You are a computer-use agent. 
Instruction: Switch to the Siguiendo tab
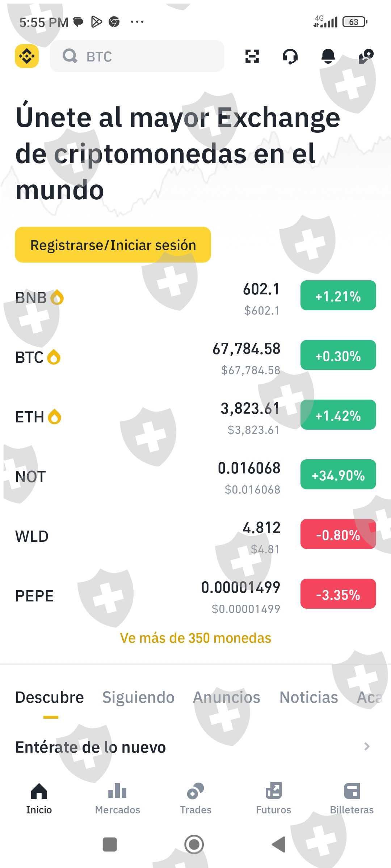(x=138, y=697)
